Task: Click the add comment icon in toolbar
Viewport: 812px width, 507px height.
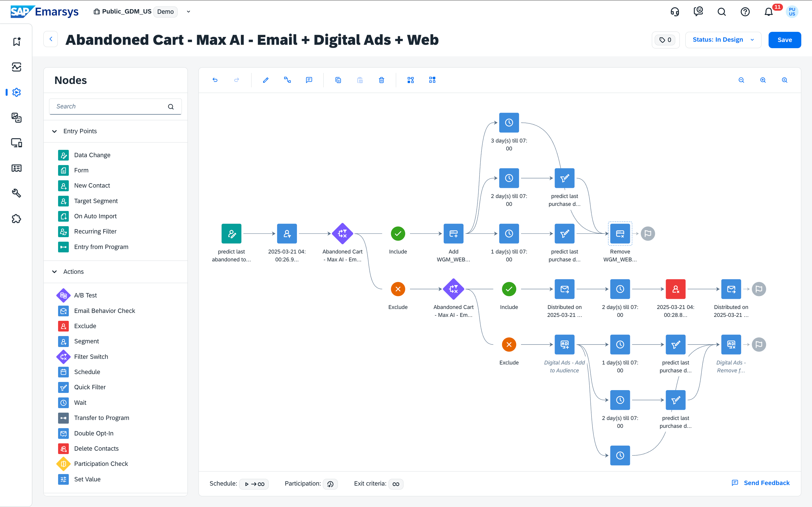Action: click(x=309, y=80)
